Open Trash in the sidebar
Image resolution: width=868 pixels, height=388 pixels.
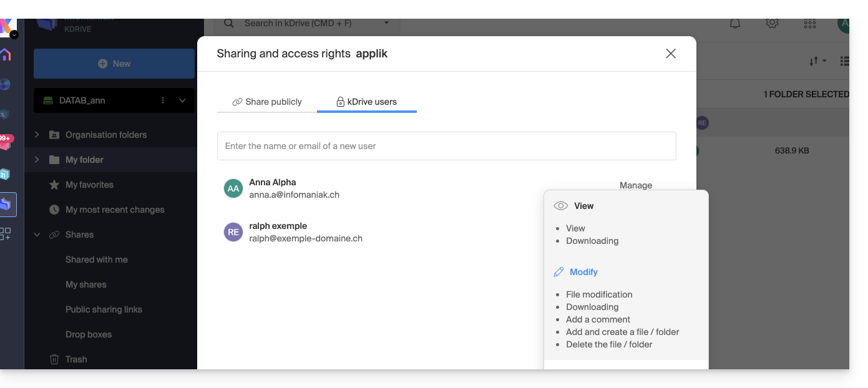click(x=76, y=359)
